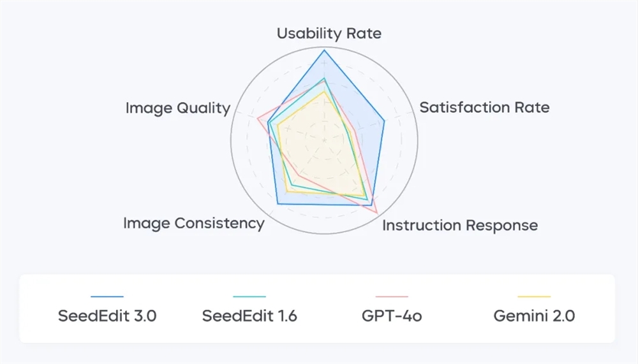Click the blue vertex on the Satisfaction Rate axis
Image resolution: width=638 pixels, height=364 pixels.
tap(384, 120)
